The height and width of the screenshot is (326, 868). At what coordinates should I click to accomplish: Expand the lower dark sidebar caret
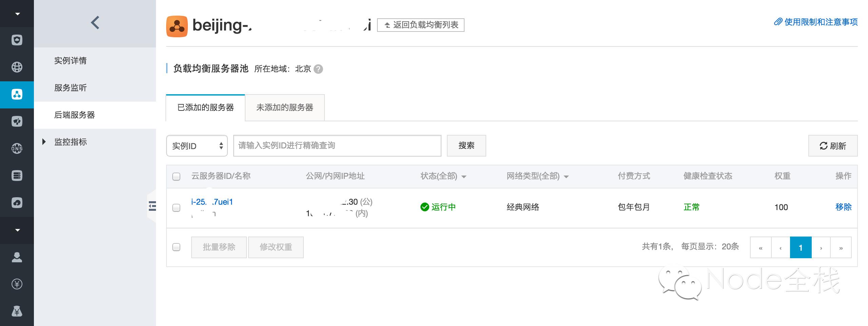[17, 230]
